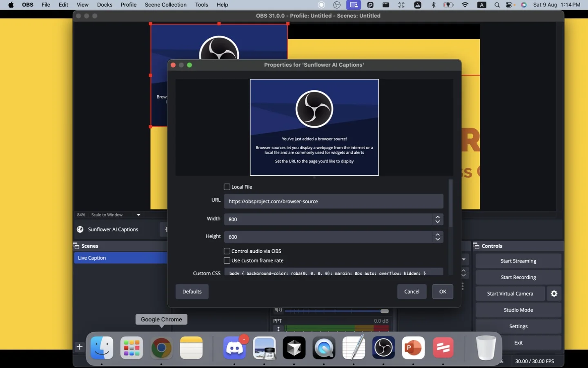The width and height of the screenshot is (588, 368).
Task: Check Control audio via OBS
Action: (x=227, y=251)
